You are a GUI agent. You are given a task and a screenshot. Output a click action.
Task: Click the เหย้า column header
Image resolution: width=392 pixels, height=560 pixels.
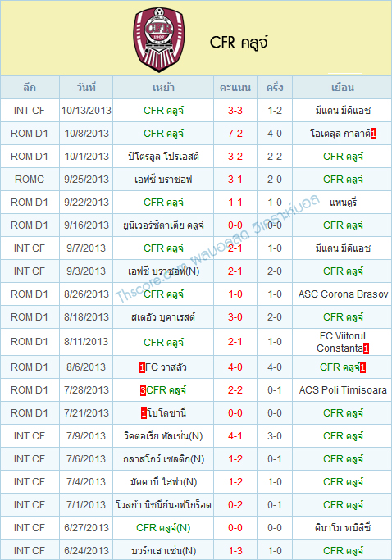pyautogui.click(x=163, y=88)
